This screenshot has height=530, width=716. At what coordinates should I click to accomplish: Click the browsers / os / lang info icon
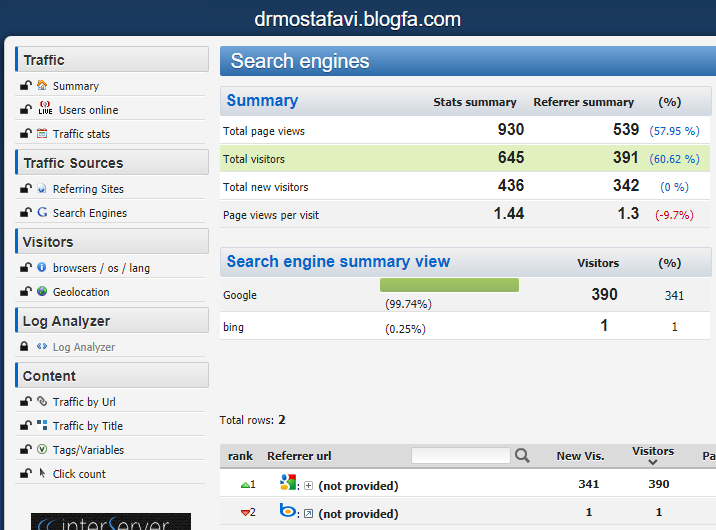[x=42, y=267]
